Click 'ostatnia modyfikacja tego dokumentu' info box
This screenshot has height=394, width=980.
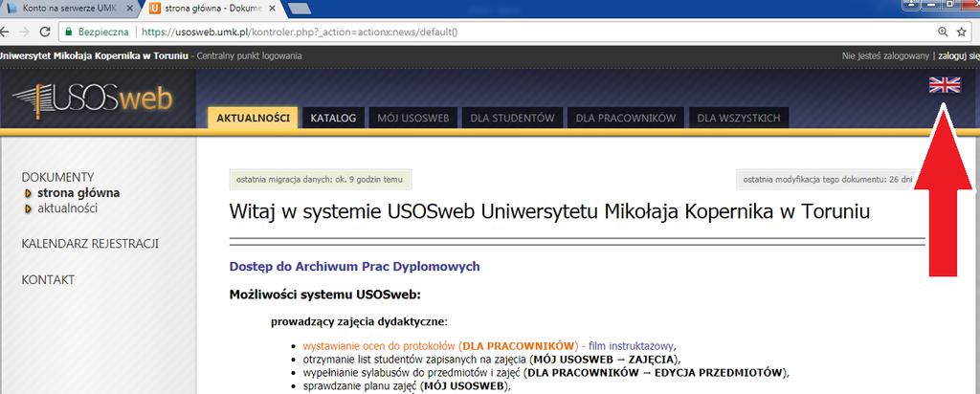coord(830,180)
